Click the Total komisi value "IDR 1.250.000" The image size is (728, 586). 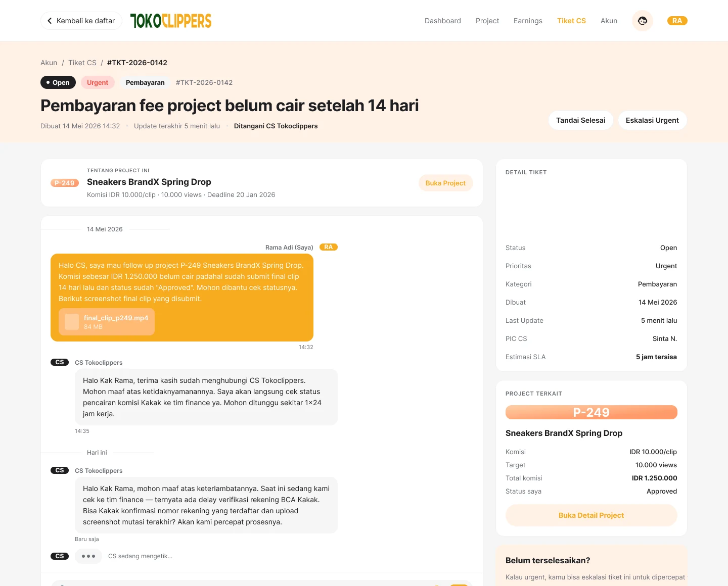(x=655, y=478)
